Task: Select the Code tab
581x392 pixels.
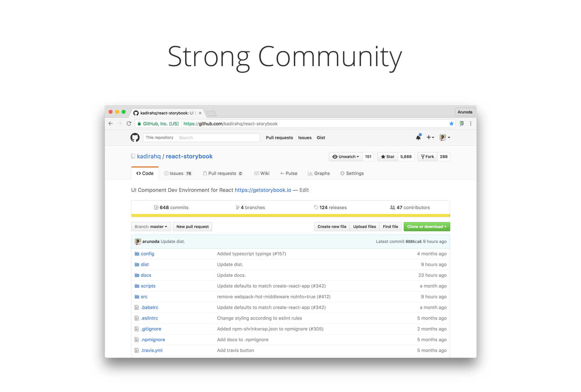Action: (x=145, y=173)
